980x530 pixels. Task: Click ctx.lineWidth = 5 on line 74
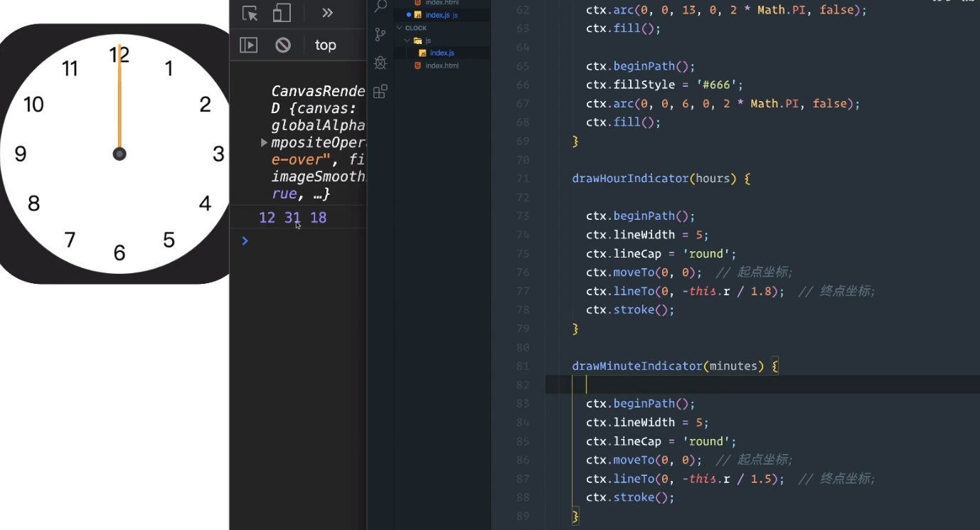point(647,235)
